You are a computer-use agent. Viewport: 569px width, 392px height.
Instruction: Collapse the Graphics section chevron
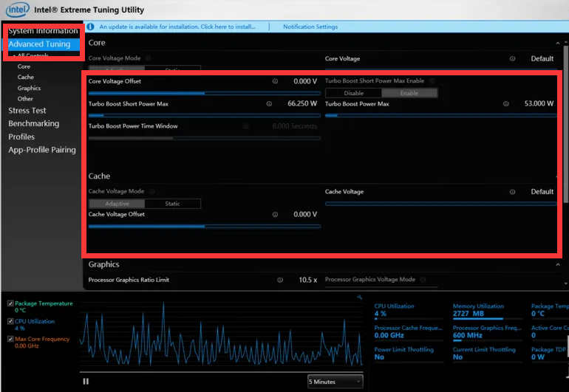(x=557, y=265)
